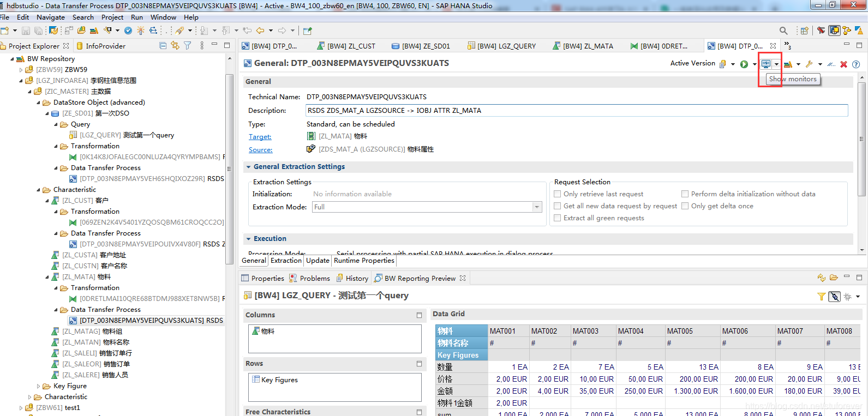This screenshot has height=416, width=868.
Task: Click the selected toggle icon beside yellow filter
Action: 834,297
